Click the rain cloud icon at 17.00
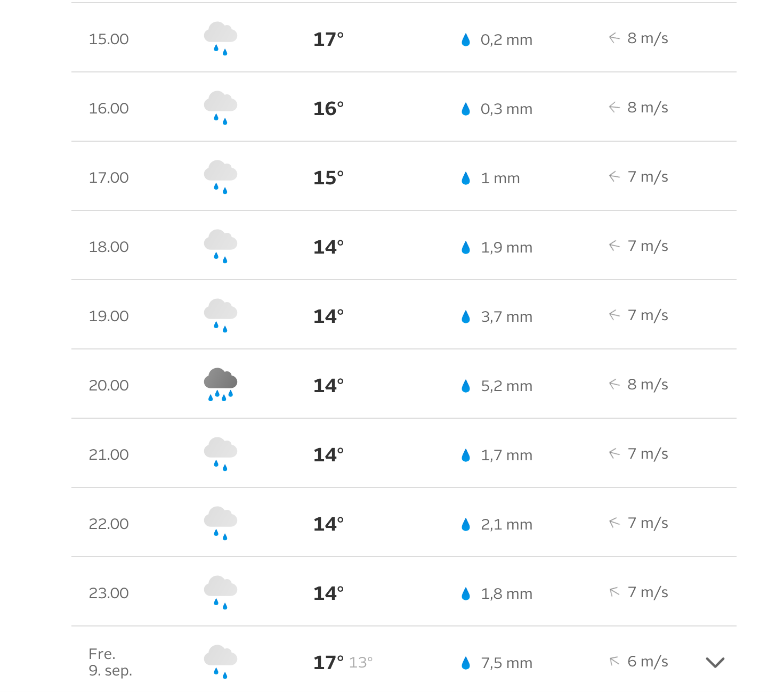This screenshot has width=784, height=692. click(221, 177)
